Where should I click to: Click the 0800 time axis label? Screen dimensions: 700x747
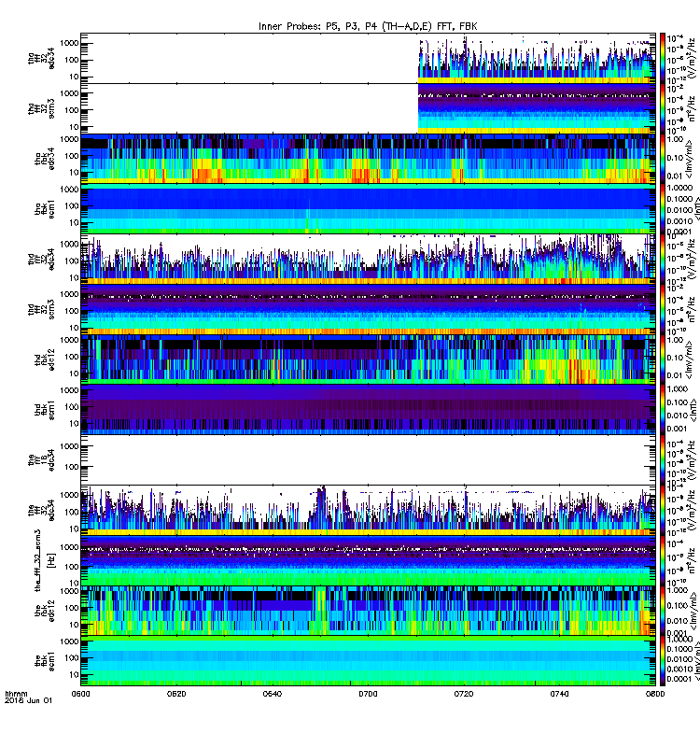coord(655,694)
